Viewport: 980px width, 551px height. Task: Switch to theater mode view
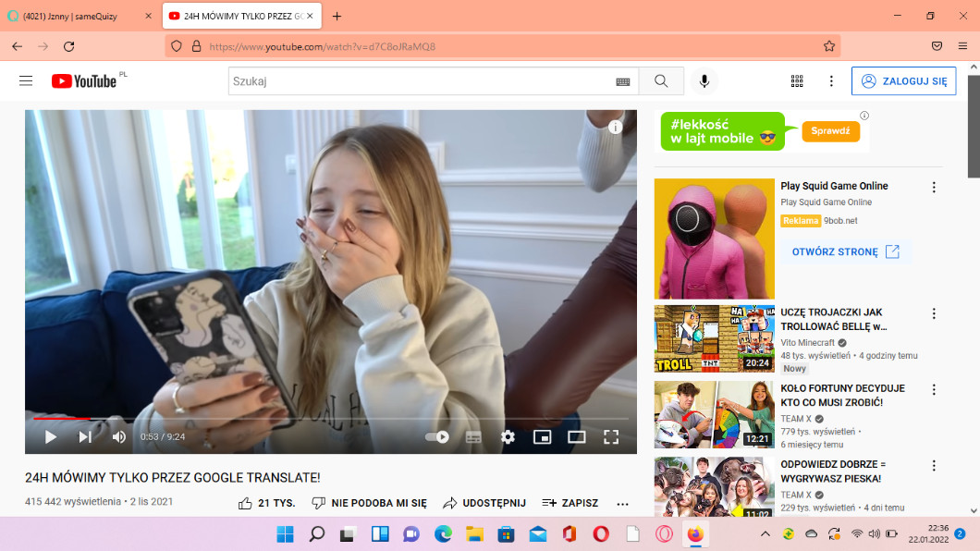[577, 437]
